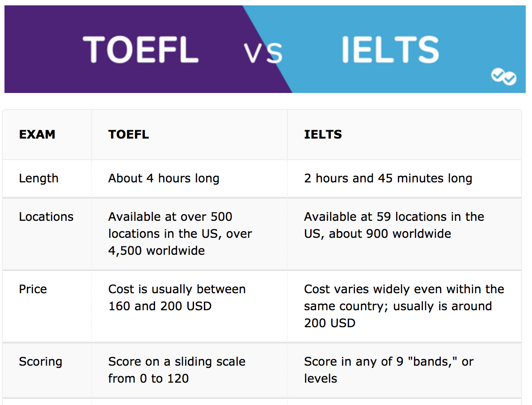The height and width of the screenshot is (405, 532).
Task: Click the TOEFL '4,500 worldwide' locations cell
Action: [x=180, y=234]
